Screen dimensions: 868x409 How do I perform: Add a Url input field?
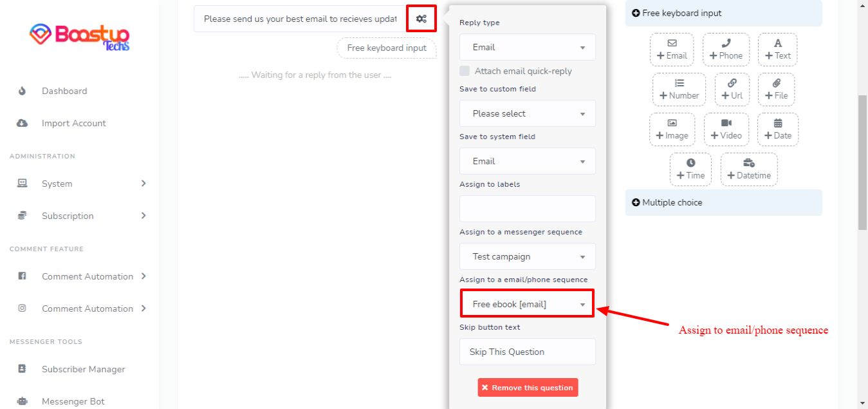pos(732,90)
